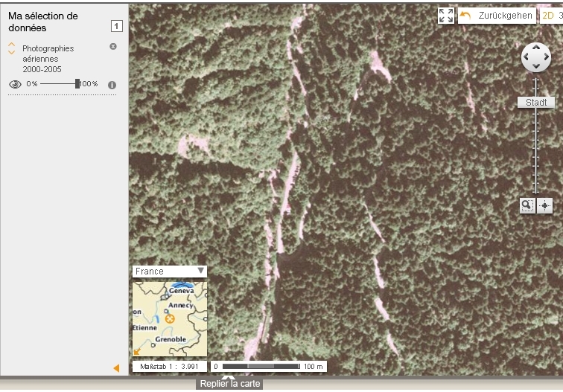Collapse the overview minimap with orange arrow
Screen dimensions: 563x392
[138, 351]
